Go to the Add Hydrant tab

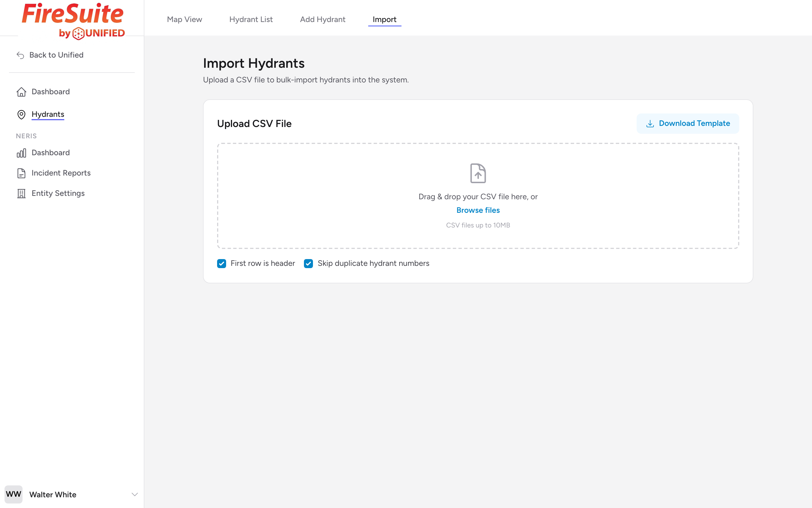coord(323,19)
